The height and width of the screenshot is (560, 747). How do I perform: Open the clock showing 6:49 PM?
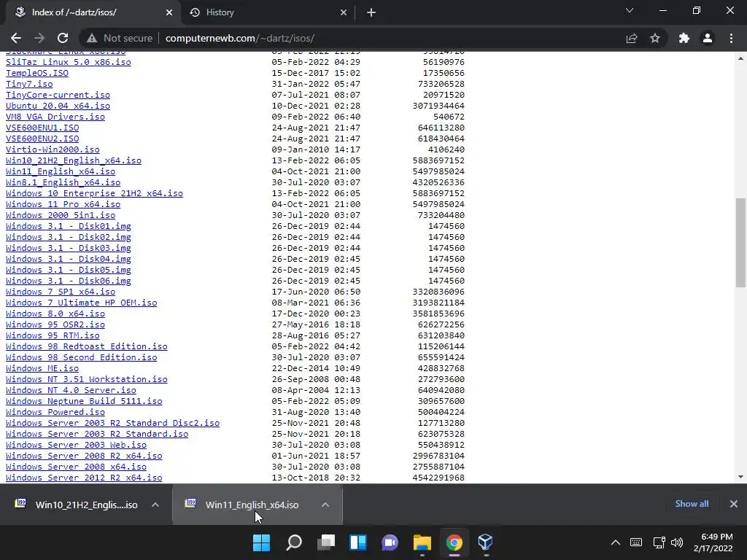[x=713, y=542]
